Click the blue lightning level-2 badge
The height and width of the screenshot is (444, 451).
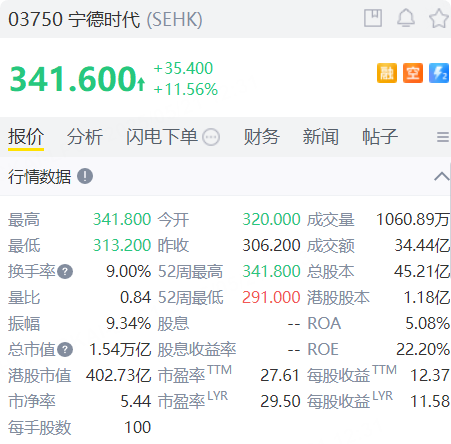point(439,73)
